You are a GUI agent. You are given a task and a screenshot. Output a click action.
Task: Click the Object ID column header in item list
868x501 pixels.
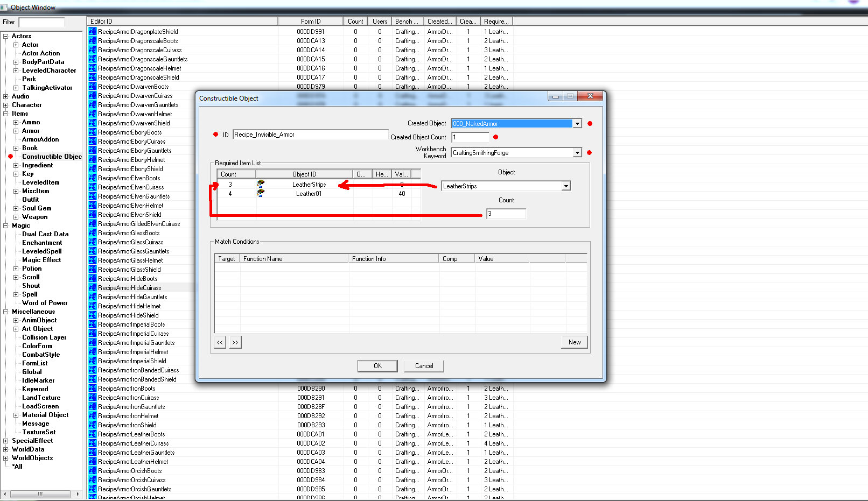click(304, 174)
